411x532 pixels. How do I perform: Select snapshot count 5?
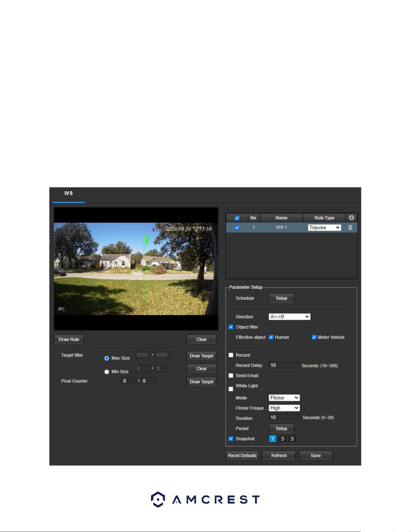(292, 439)
